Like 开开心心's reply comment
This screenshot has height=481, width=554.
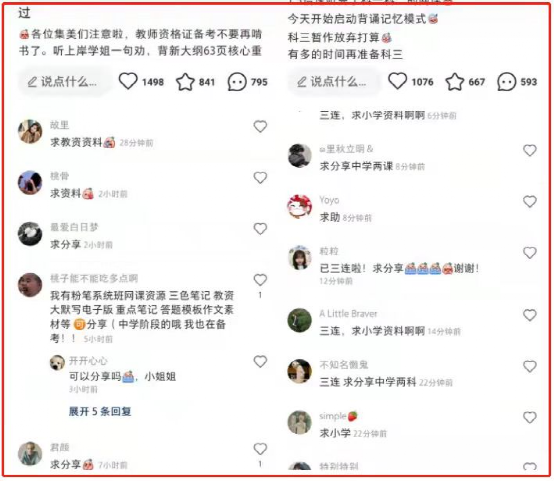(260, 362)
